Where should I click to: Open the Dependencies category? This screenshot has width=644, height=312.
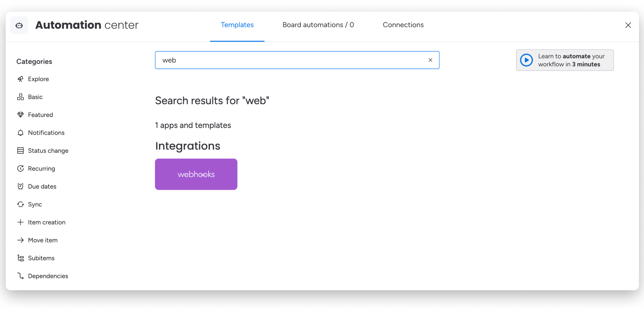pyautogui.click(x=48, y=276)
